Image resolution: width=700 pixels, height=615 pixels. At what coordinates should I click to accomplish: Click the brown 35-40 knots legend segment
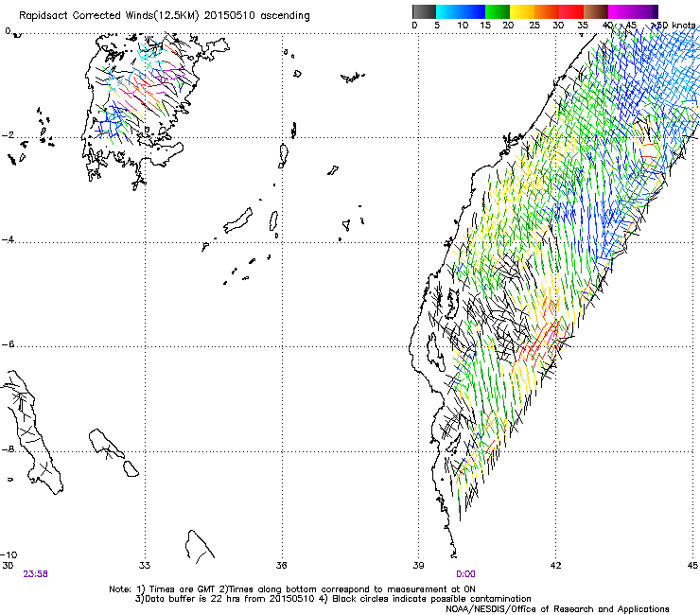pyautogui.click(x=596, y=11)
